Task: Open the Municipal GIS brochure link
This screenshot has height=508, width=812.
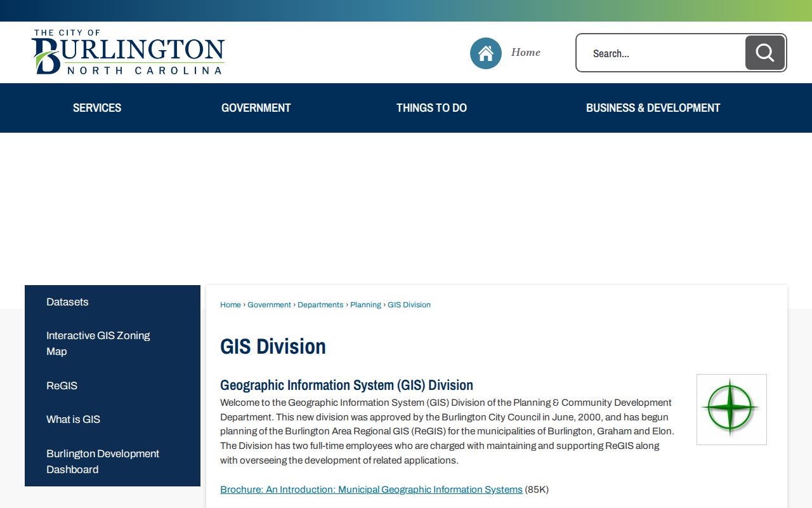Action: (x=371, y=490)
